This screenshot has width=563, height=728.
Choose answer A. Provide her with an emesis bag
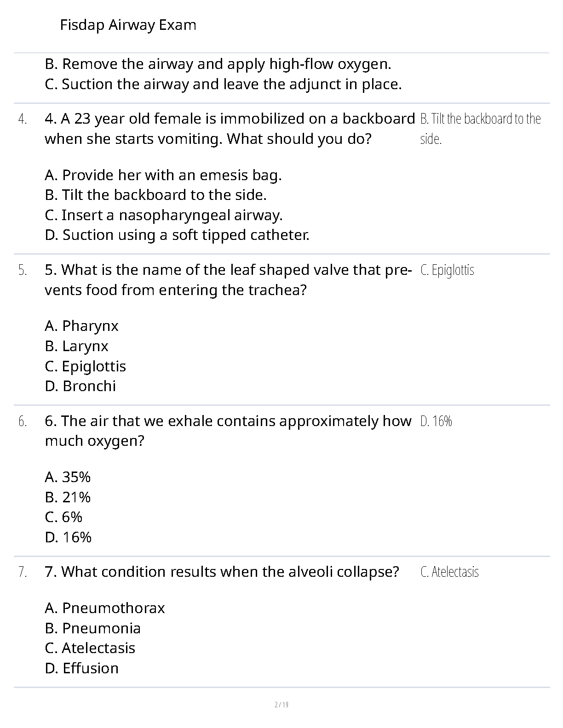[x=163, y=175]
